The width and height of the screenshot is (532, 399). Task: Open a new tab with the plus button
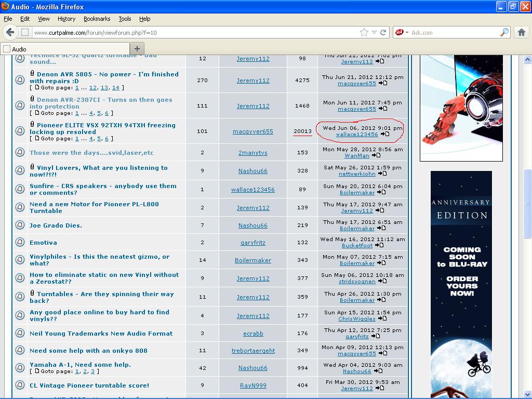[137, 48]
